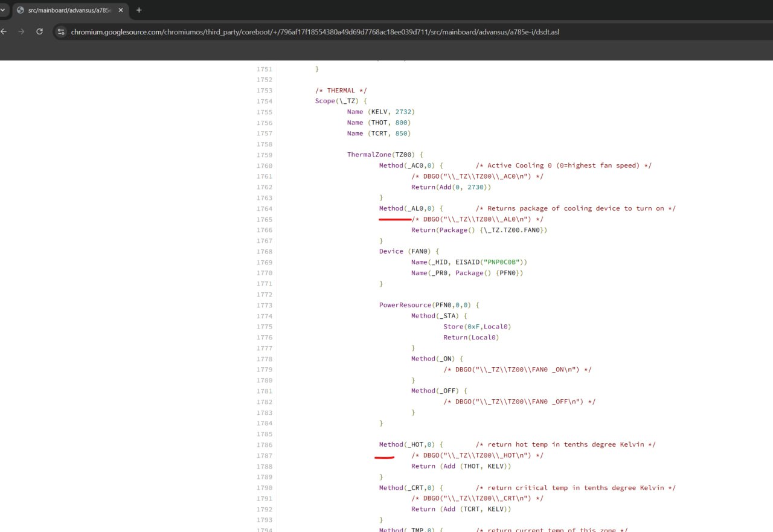Click ThermalZone(TZ00) declaration
773x532 pixels.
point(385,155)
